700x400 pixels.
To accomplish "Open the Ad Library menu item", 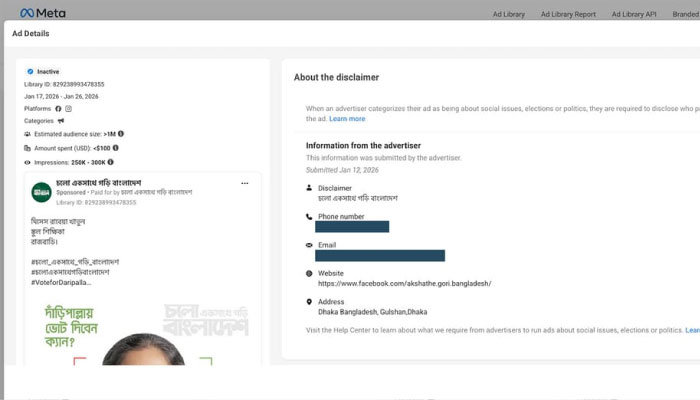I will pos(508,14).
